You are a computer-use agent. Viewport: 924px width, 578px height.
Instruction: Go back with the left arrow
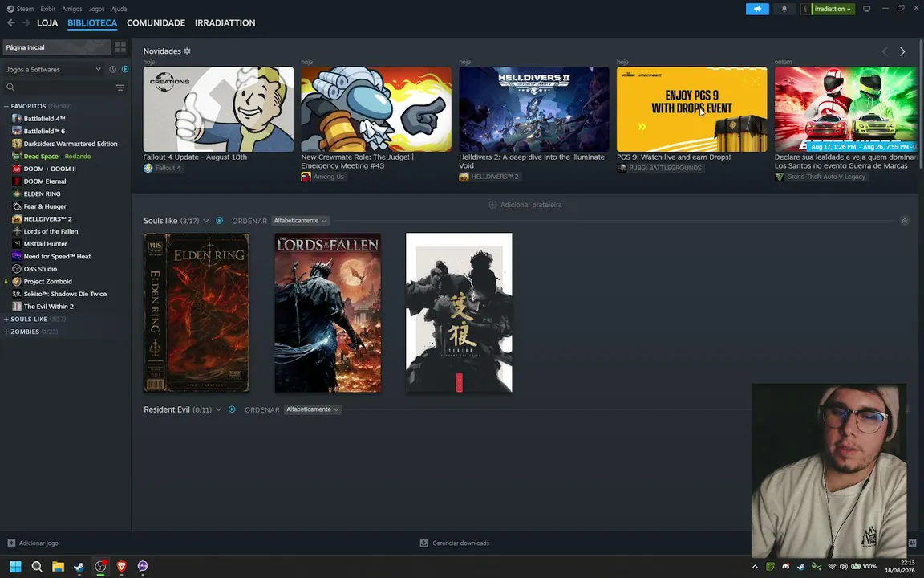(x=10, y=23)
